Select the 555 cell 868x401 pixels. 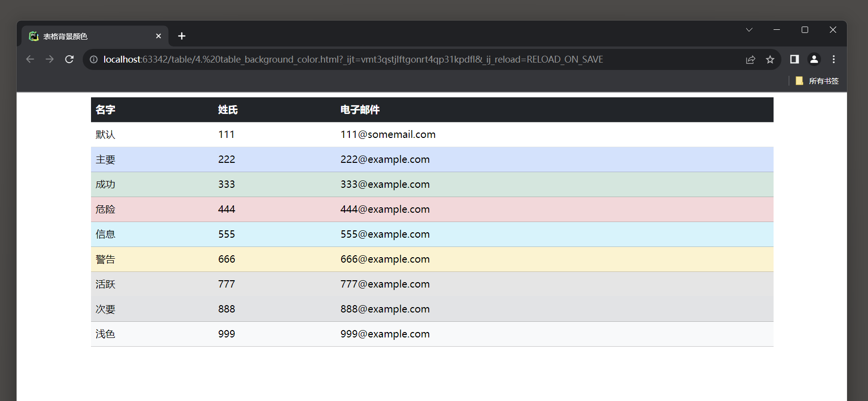pos(274,234)
